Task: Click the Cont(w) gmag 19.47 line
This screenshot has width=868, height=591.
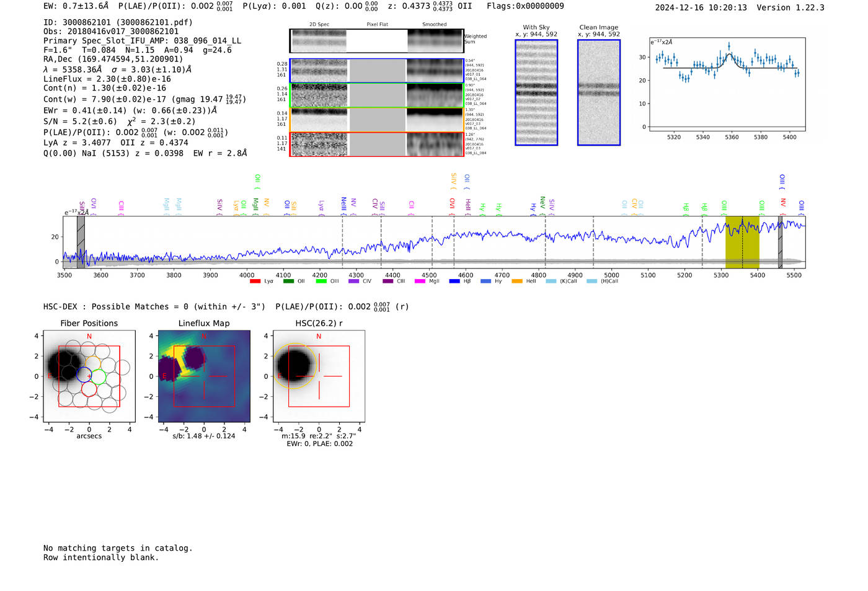Action: pyautogui.click(x=144, y=99)
